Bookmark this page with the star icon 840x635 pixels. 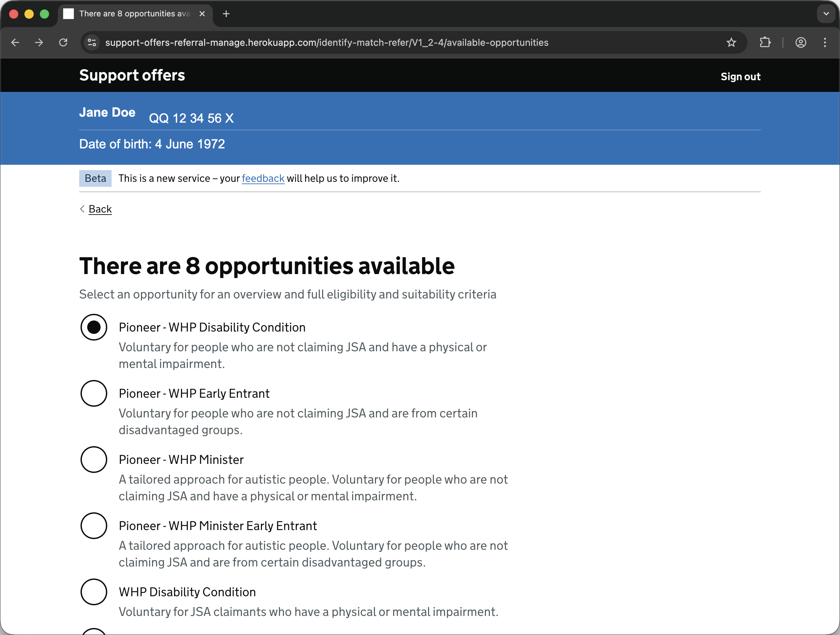tap(731, 42)
